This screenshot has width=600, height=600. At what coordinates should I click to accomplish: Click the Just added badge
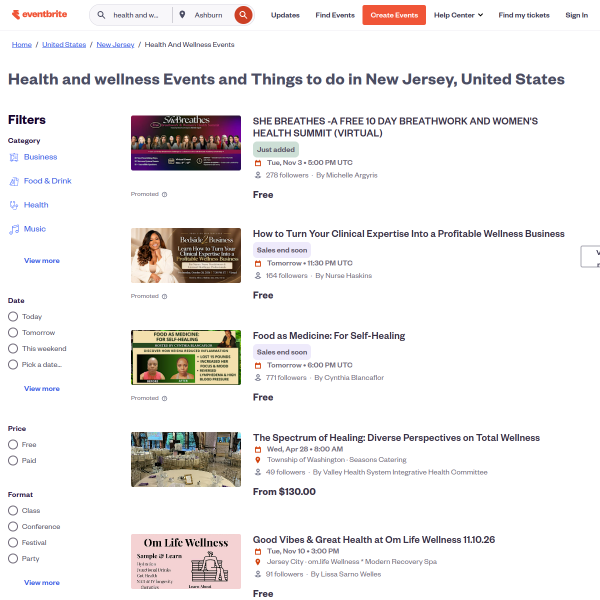tap(276, 150)
